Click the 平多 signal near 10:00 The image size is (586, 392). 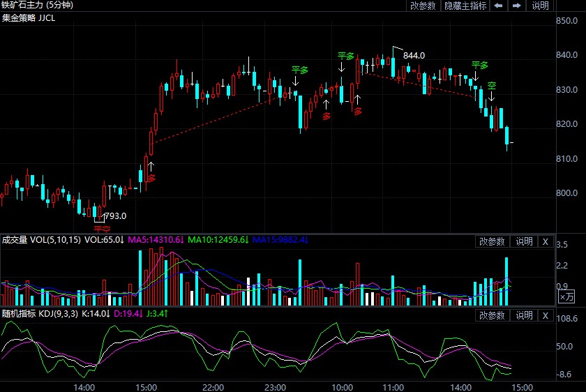[x=346, y=56]
